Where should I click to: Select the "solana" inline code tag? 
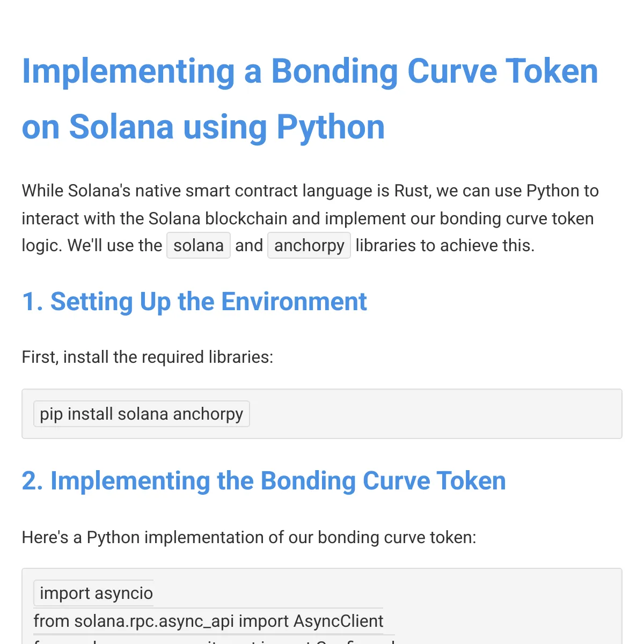tap(199, 245)
